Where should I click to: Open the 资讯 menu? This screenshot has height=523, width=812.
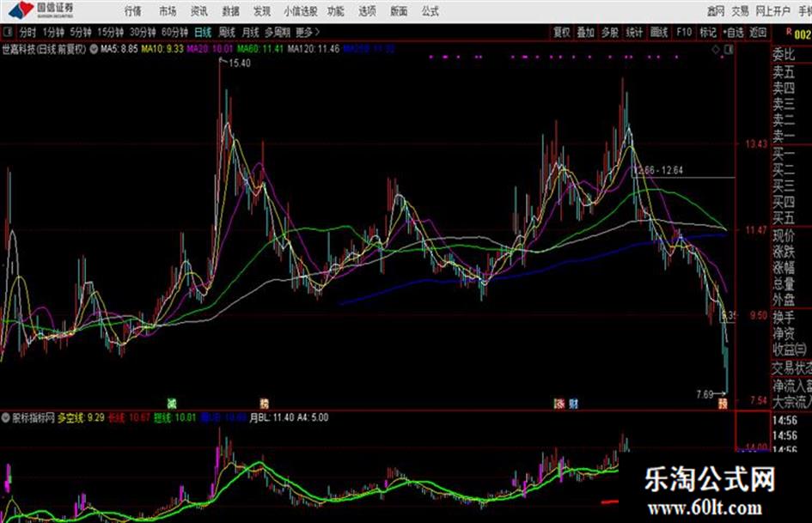(198, 11)
